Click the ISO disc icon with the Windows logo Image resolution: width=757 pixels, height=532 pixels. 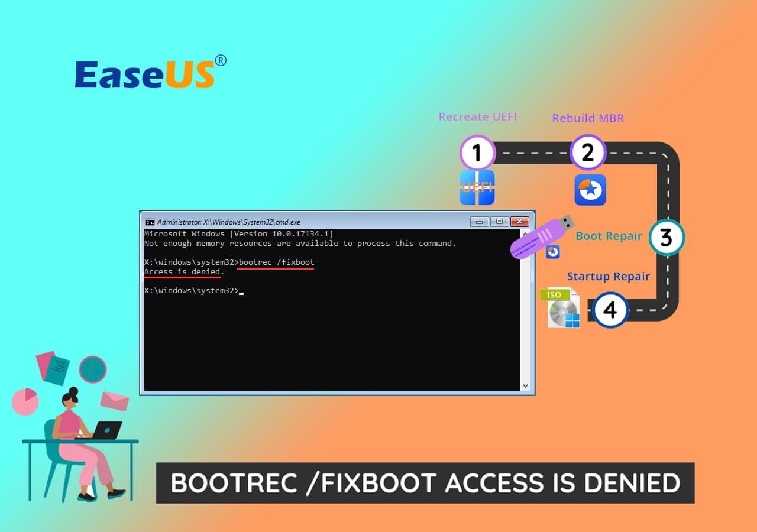point(560,308)
